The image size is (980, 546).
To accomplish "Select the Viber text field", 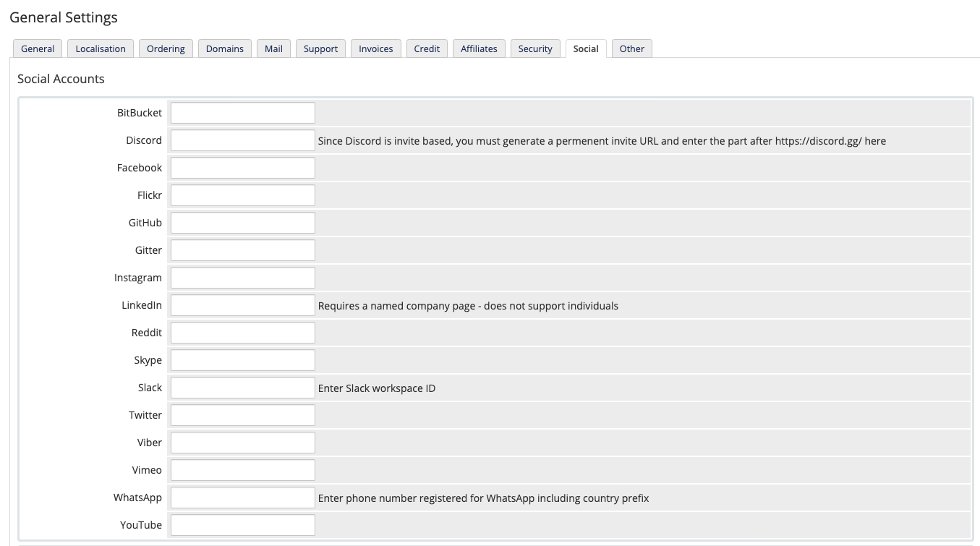I will [x=243, y=443].
